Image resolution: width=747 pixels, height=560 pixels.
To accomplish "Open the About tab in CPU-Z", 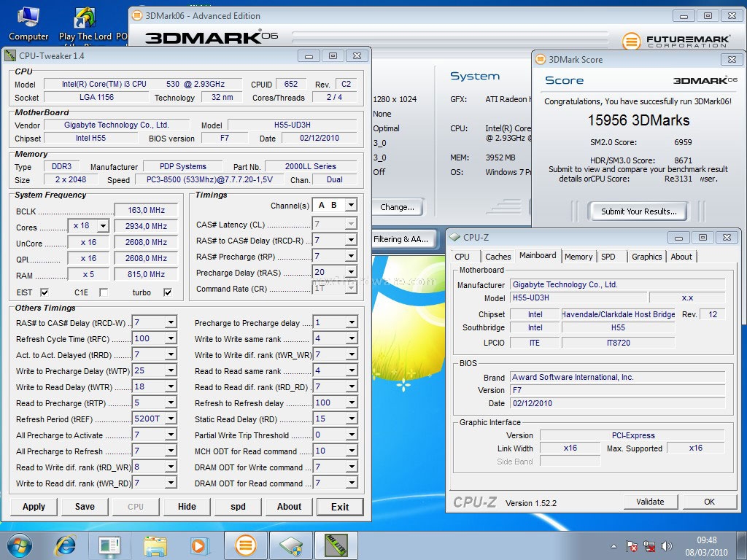I will [x=681, y=257].
